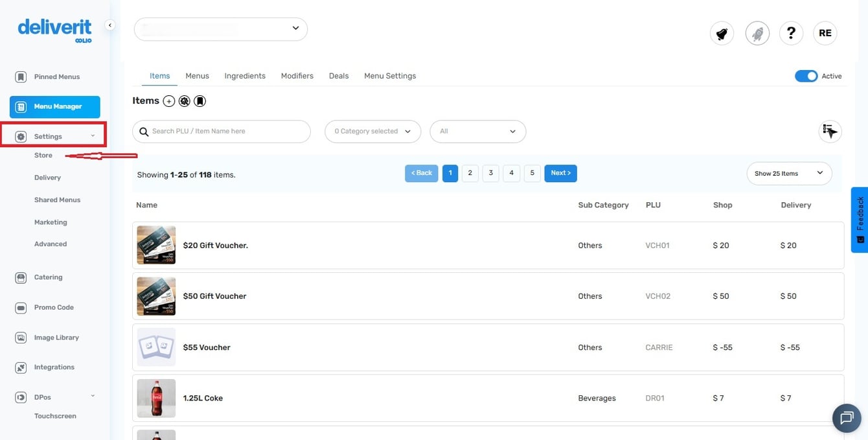Collapse the sidebar with the arrow button

tap(110, 25)
